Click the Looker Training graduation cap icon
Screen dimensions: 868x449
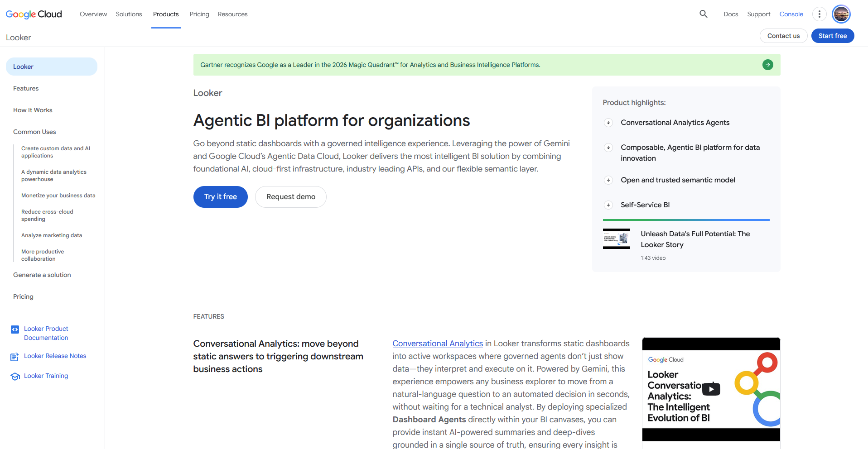click(15, 376)
